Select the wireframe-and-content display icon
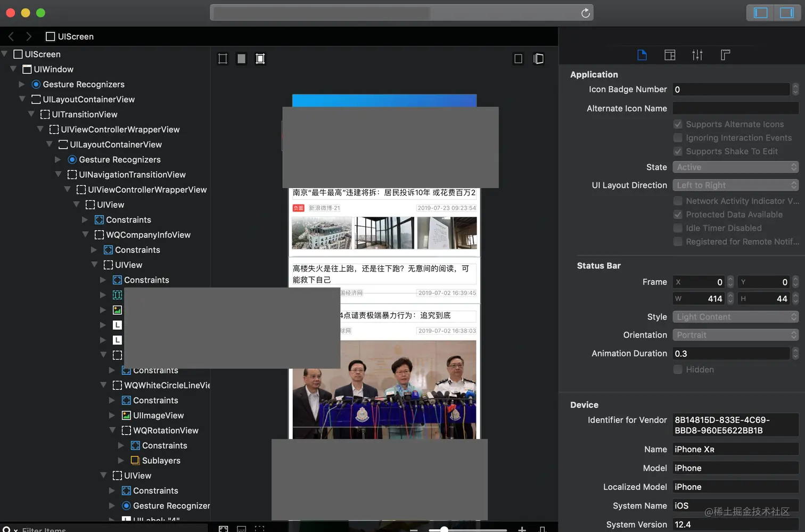Viewport: 805px width, 532px height. (260, 59)
